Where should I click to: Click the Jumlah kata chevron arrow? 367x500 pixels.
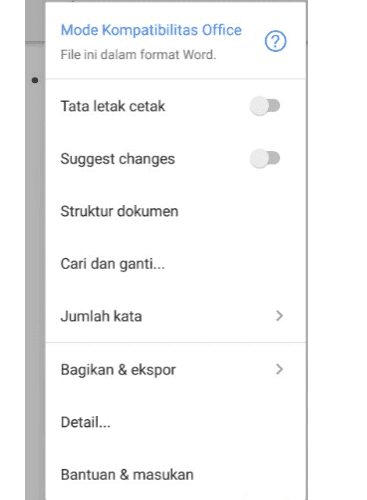pos(279,316)
